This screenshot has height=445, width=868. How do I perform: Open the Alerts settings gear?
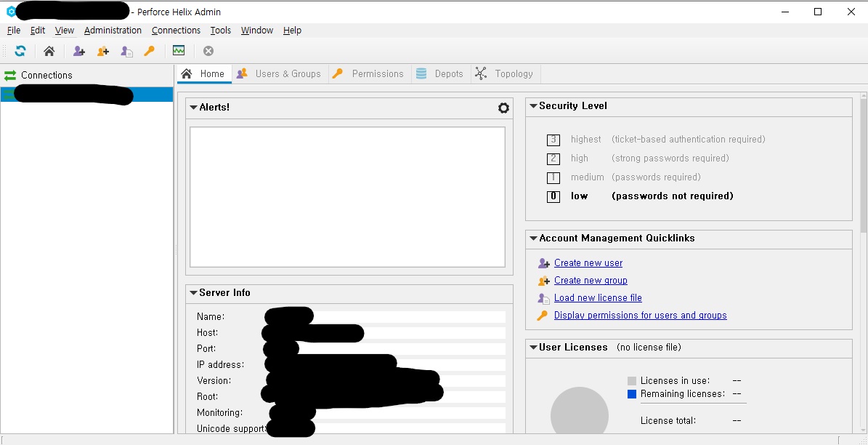503,108
